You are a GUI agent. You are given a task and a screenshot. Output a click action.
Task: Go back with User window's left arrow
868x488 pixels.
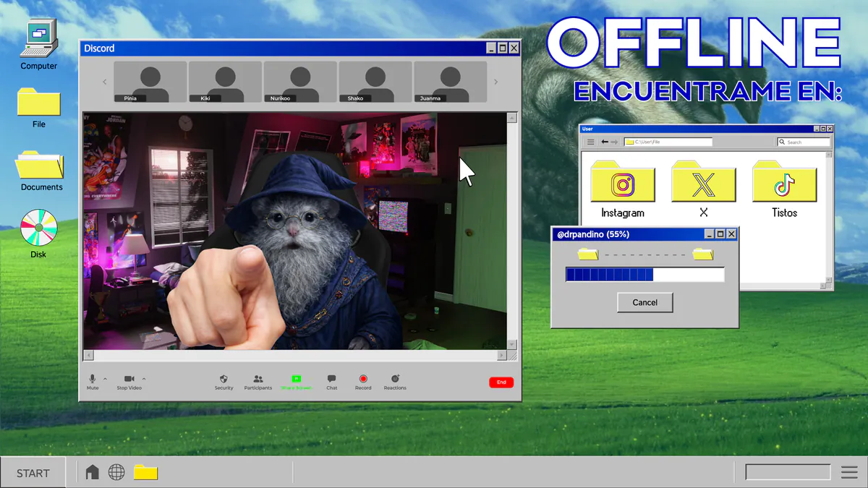point(605,142)
